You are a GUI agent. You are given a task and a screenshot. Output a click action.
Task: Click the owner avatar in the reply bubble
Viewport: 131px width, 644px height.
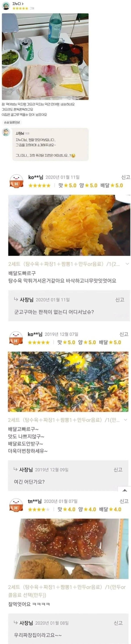pos(6,132)
